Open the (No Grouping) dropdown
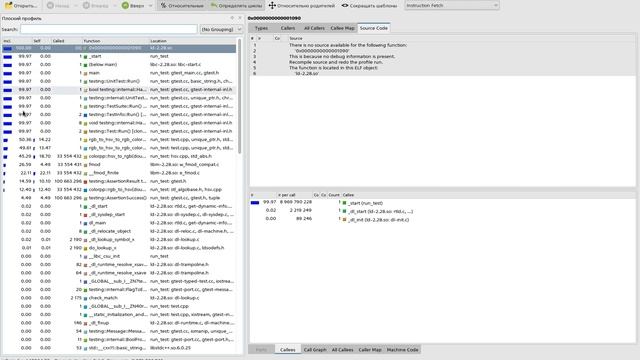The image size is (640, 360). coord(221,29)
